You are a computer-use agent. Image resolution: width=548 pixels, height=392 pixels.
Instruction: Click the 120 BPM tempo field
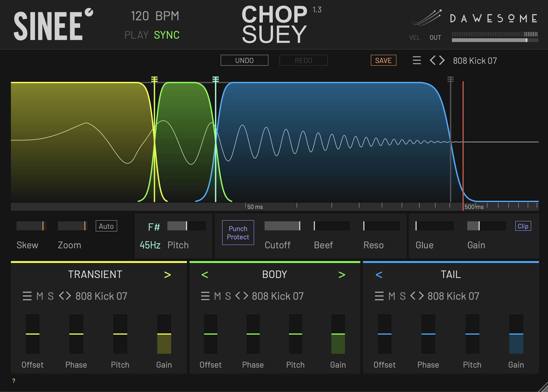[155, 16]
